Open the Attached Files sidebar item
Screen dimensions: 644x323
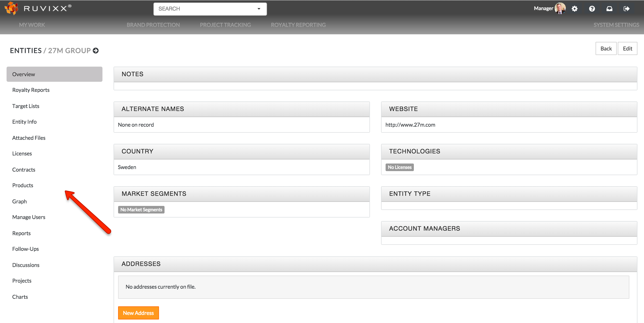coord(29,138)
